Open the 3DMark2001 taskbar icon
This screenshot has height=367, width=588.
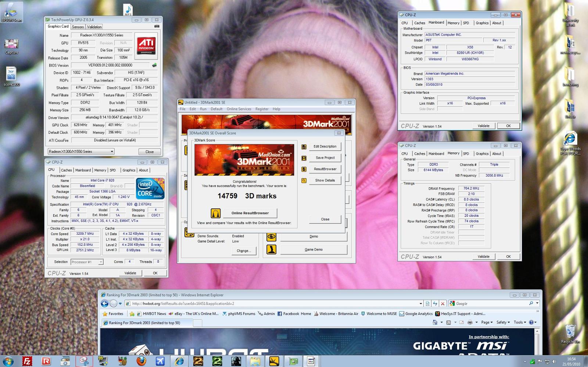coord(274,361)
